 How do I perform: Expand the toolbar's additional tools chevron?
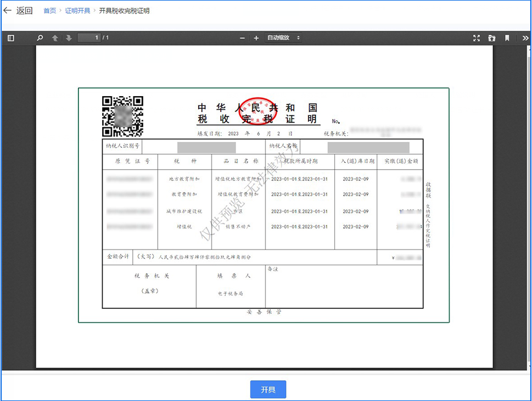point(525,38)
